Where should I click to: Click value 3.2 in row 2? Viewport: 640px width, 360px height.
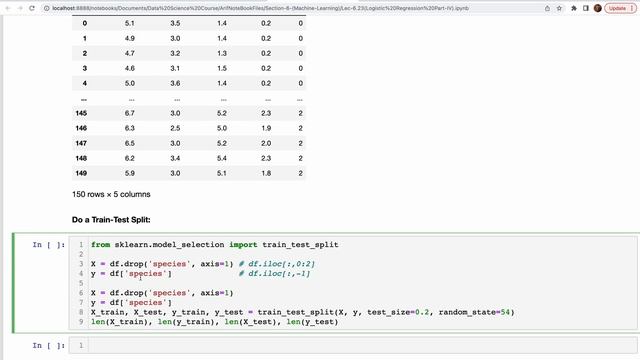[x=175, y=53]
